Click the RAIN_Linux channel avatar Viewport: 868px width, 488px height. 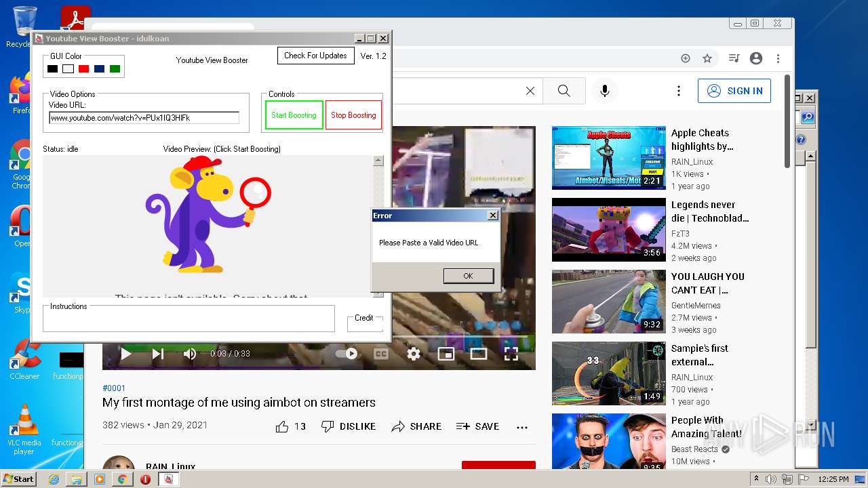tap(119, 462)
